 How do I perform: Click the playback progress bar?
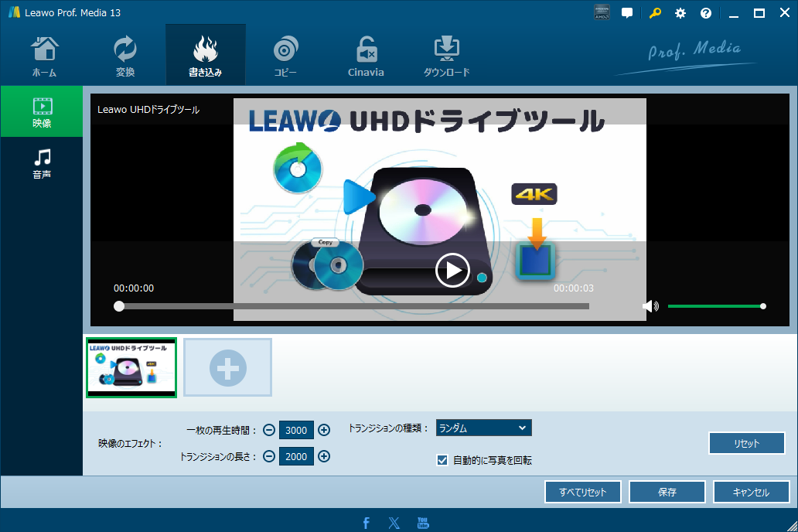353,306
